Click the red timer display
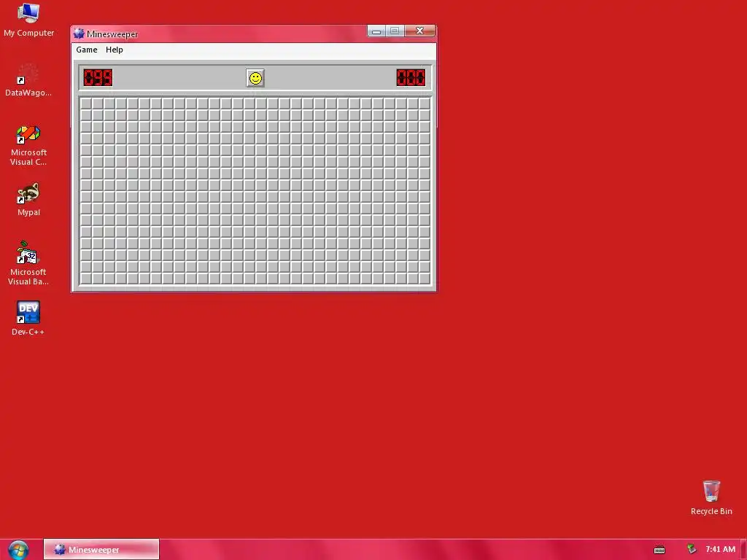This screenshot has height=560, width=747. (411, 77)
